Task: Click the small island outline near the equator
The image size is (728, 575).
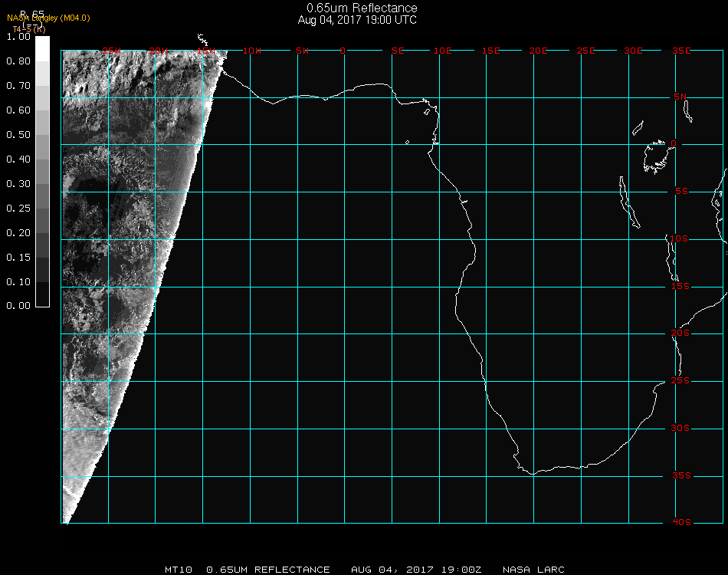Action: click(x=407, y=142)
